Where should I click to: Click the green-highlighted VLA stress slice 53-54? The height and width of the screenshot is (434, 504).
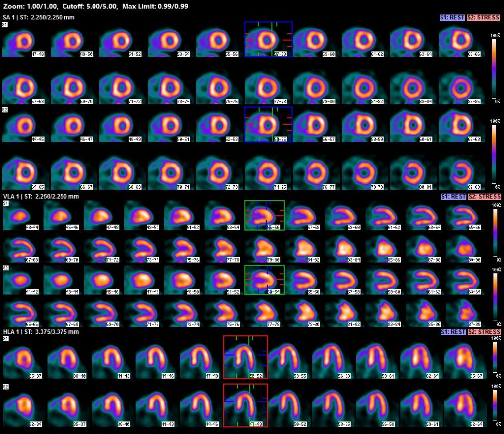point(264,280)
